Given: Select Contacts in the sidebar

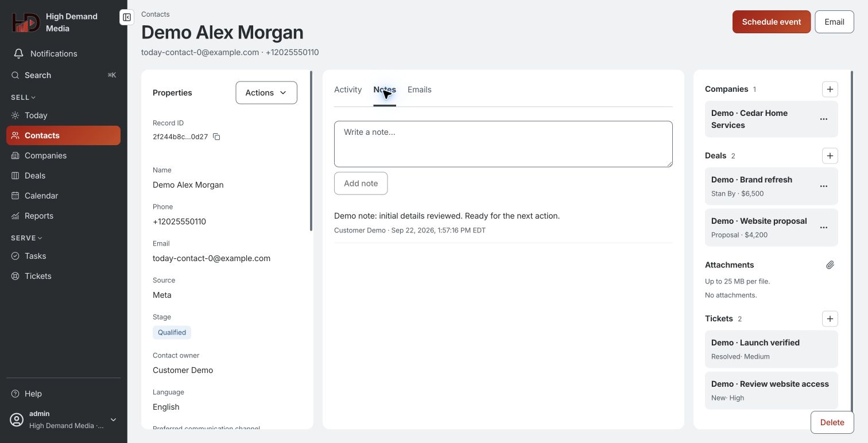Looking at the screenshot, I should [x=63, y=135].
